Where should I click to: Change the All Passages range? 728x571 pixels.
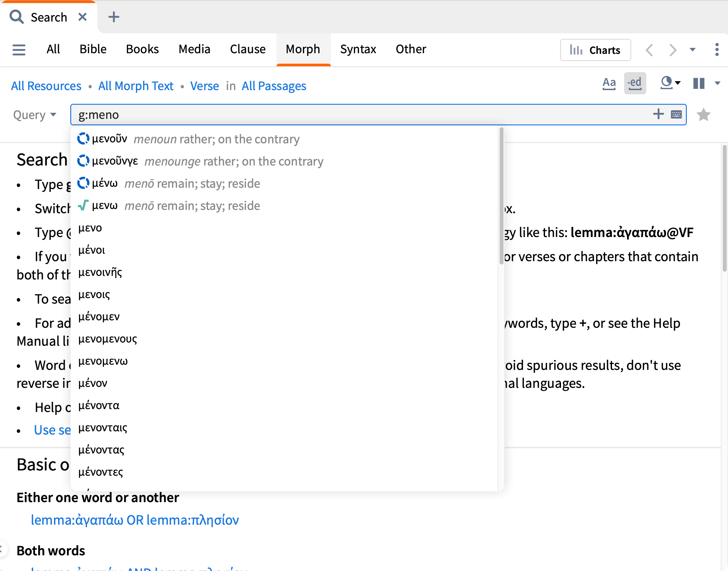coord(274,86)
